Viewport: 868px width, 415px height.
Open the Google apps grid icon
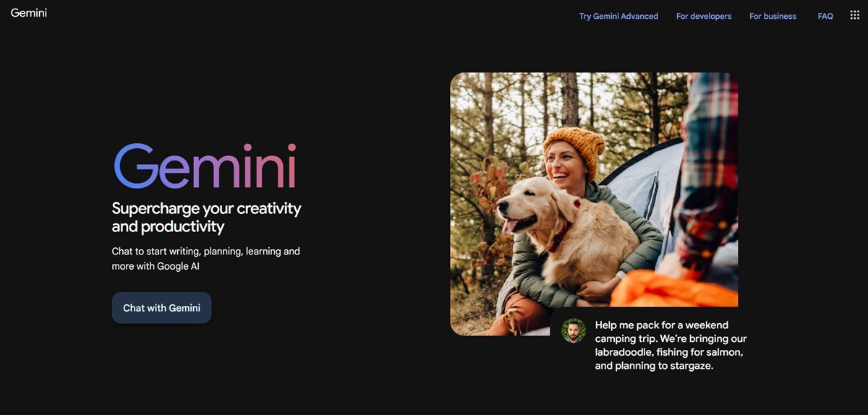[x=854, y=16]
